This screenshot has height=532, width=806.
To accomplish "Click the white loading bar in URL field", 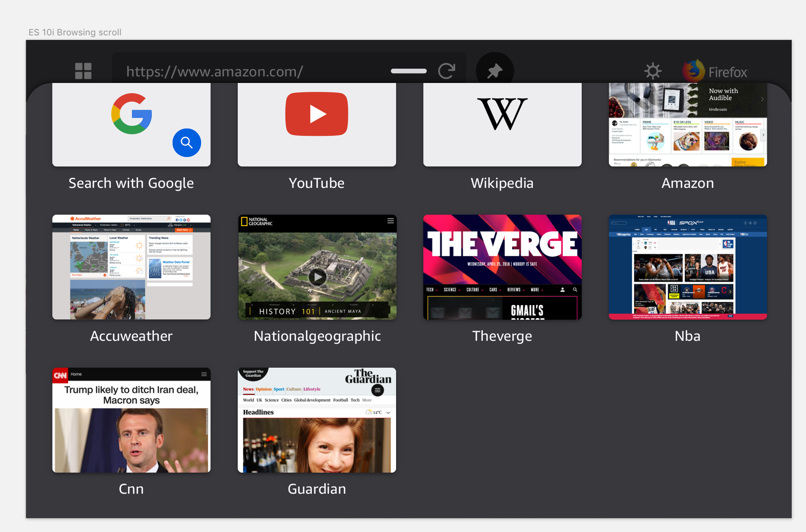I will coord(409,71).
